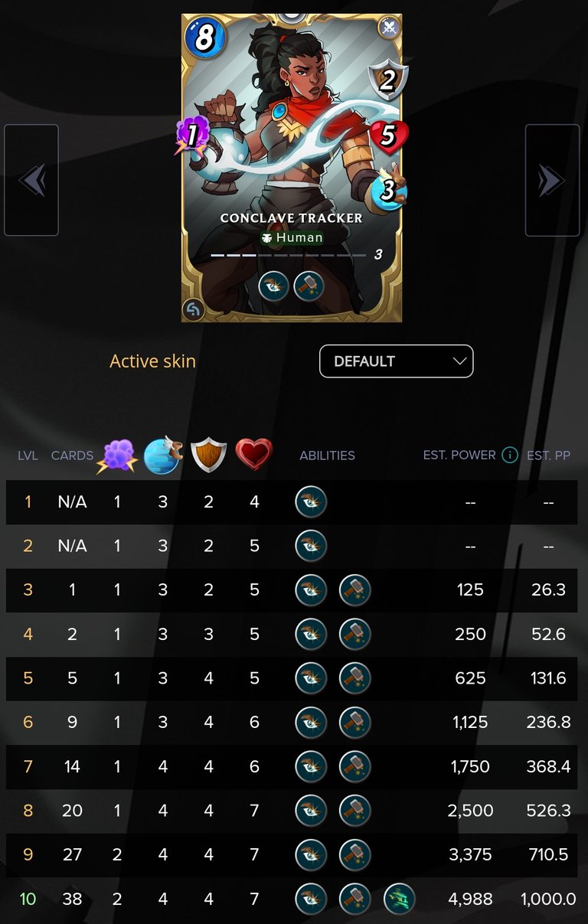Click the hammer ability icon on the card
The width and height of the screenshot is (588, 924).
[309, 286]
